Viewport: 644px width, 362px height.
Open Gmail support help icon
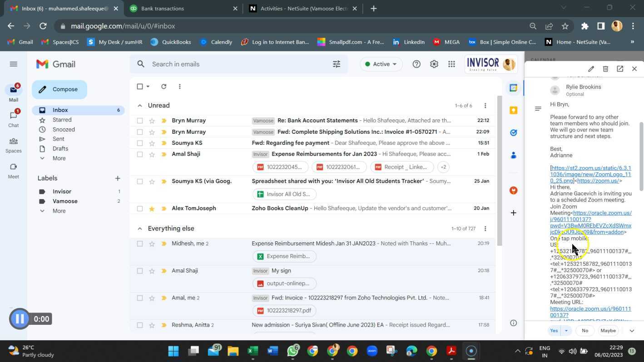click(416, 64)
